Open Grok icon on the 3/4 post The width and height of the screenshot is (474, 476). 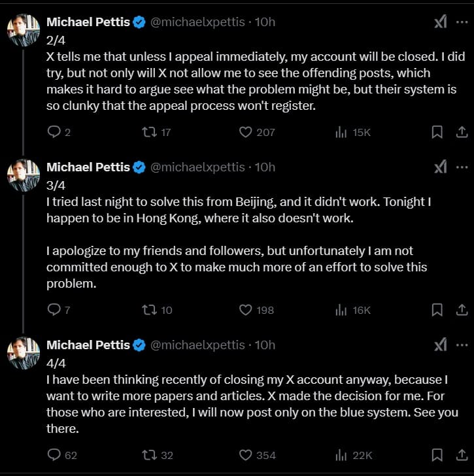(x=441, y=167)
